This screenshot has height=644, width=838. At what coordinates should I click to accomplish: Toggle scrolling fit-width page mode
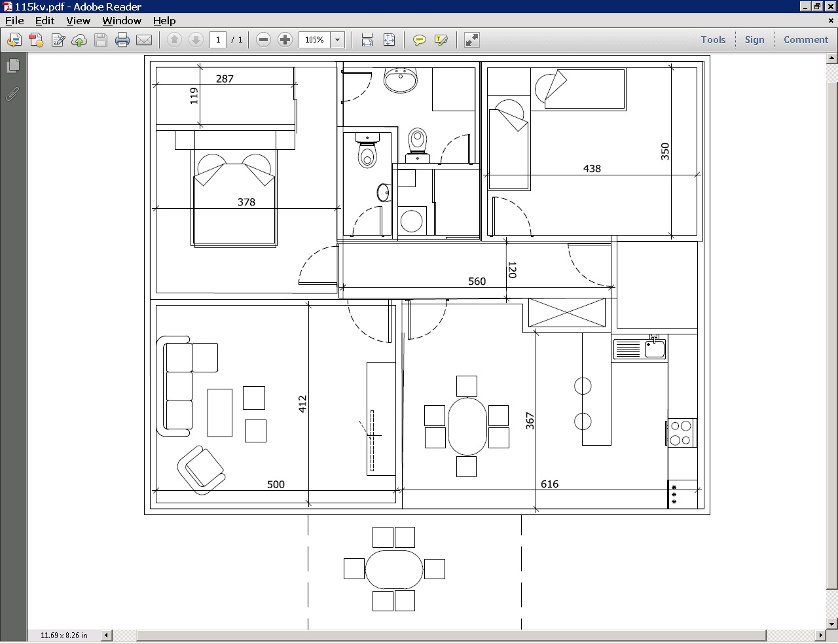367,40
